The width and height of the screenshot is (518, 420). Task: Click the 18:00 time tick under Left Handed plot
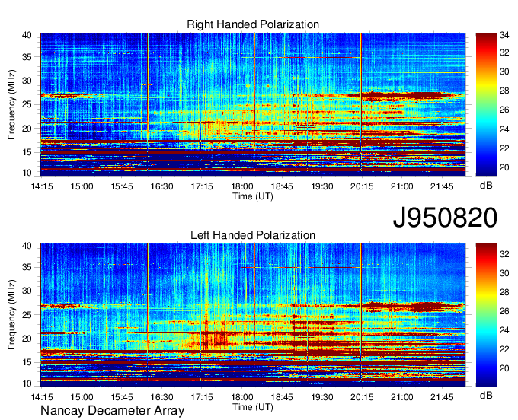click(241, 397)
